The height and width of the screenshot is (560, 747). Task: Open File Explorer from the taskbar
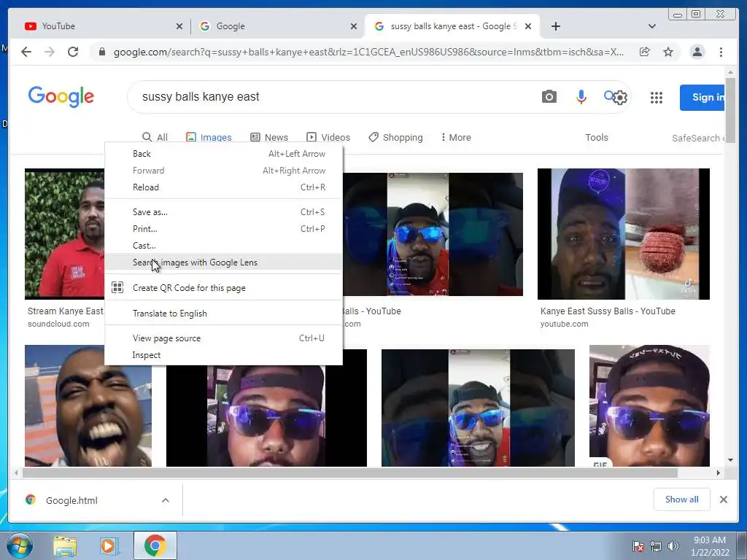pos(65,545)
